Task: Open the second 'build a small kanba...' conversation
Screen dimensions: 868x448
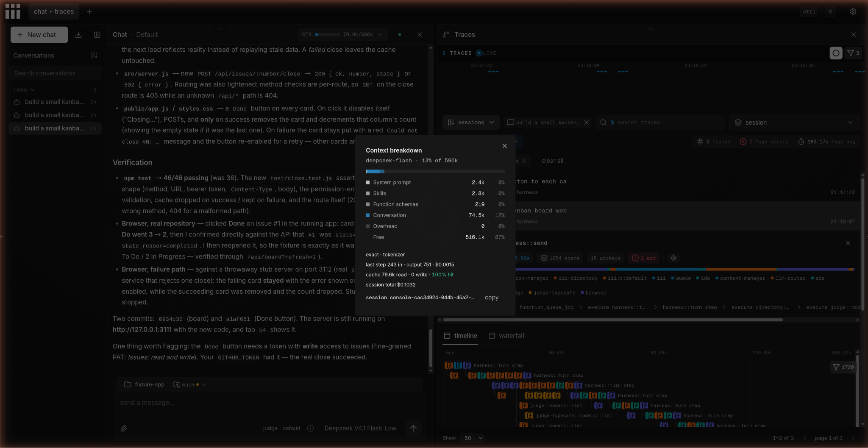Action: pyautogui.click(x=55, y=115)
